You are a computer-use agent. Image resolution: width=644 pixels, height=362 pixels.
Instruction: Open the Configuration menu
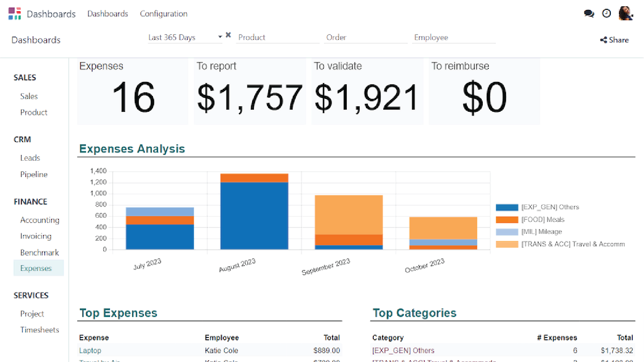click(x=163, y=14)
